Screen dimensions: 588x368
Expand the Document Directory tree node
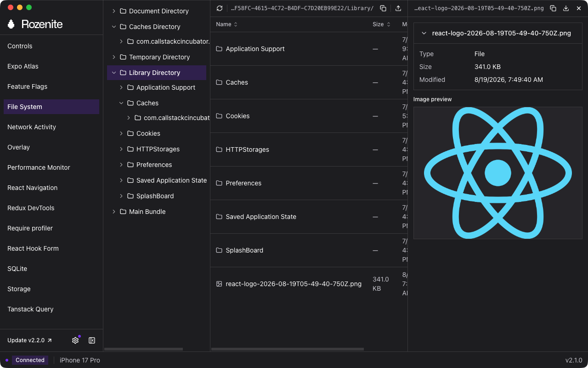(114, 11)
